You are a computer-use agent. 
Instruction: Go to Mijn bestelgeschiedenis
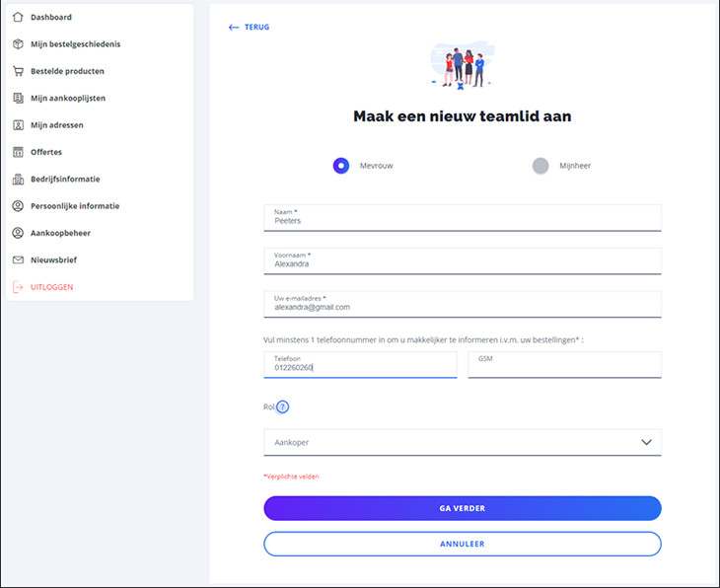pos(75,44)
